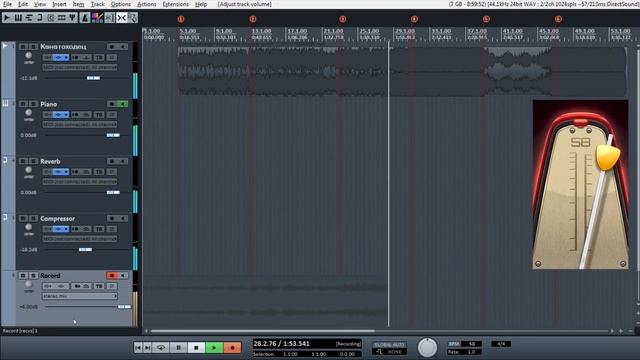Open the input dropdown on the Piano track
This screenshot has height=360, width=640.
80,124
